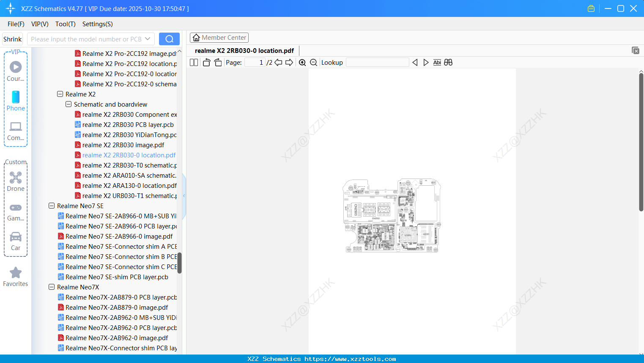Image resolution: width=644 pixels, height=363 pixels.
Task: Toggle the Abi whole-word match option
Action: coord(437,63)
